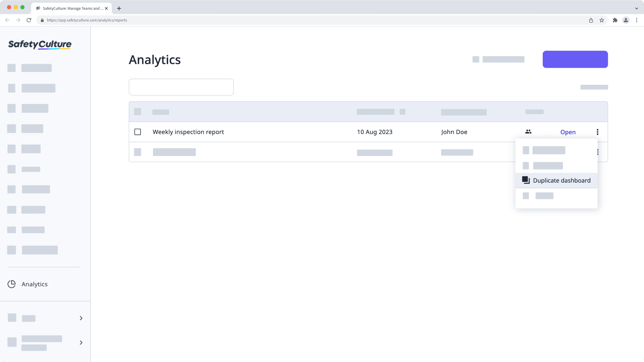Expand the first collapsed sidebar section
The image size is (644, 362).
click(x=80, y=318)
